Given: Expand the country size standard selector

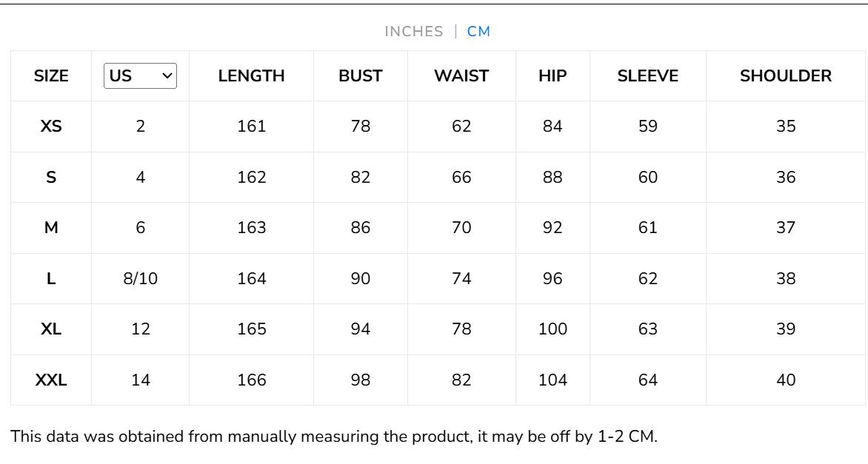Looking at the screenshot, I should click(x=139, y=75).
